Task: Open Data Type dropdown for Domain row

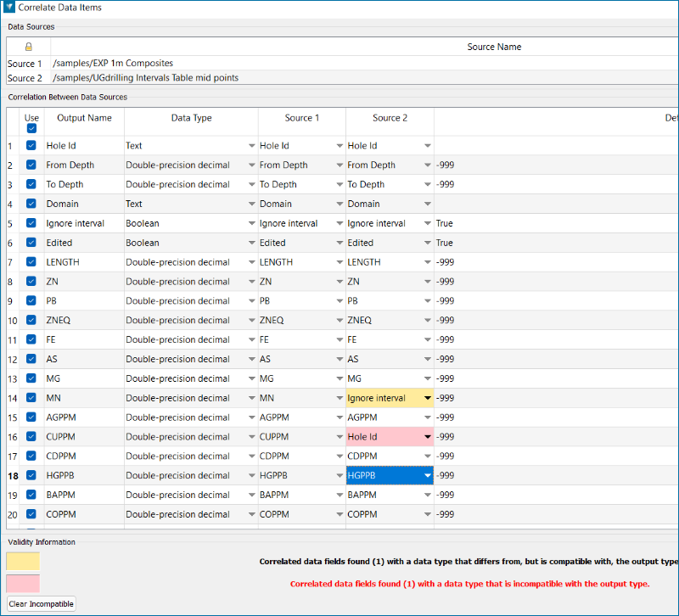Action: point(251,204)
